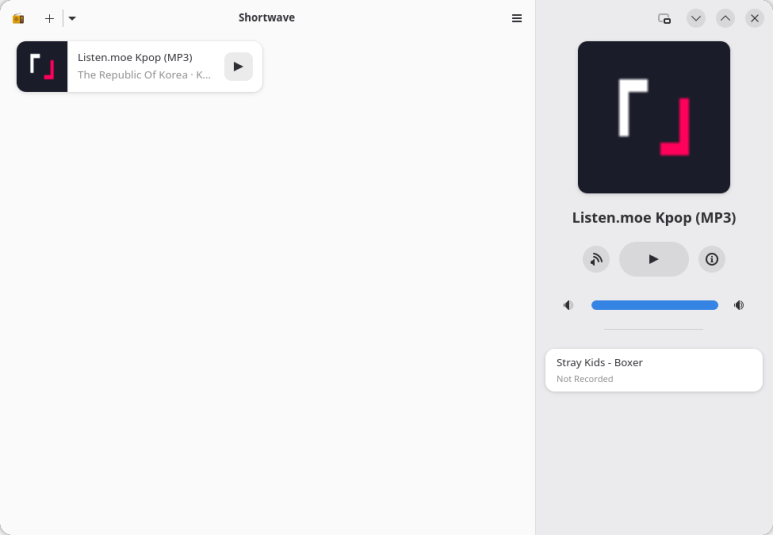Click the player's Listen.moe Kpop (MP3) heading
Image resolution: width=773 pixels, height=535 pixels.
[654, 217]
